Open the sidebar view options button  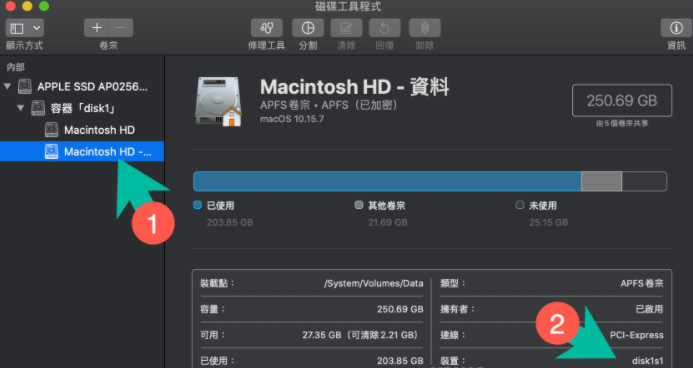(x=25, y=28)
